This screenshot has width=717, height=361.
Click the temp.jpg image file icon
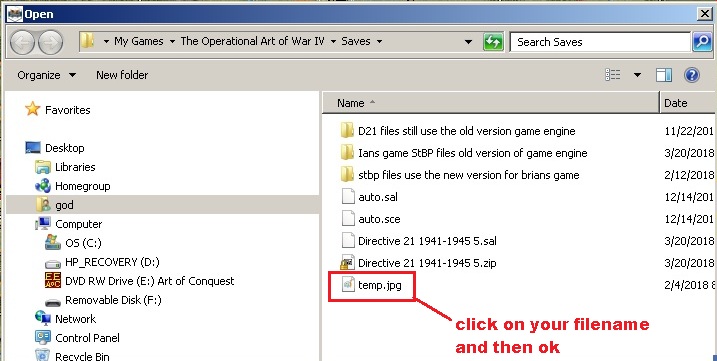coord(348,285)
